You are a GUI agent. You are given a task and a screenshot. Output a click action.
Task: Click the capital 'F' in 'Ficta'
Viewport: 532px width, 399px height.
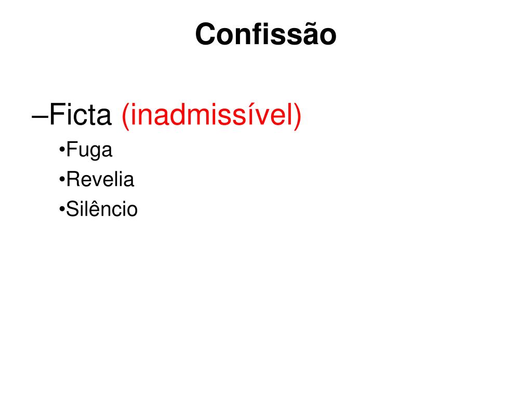coord(56,115)
